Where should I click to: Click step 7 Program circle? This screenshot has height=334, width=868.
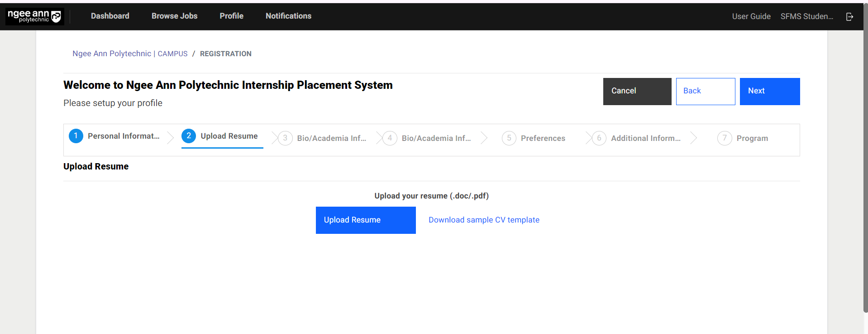click(x=724, y=138)
